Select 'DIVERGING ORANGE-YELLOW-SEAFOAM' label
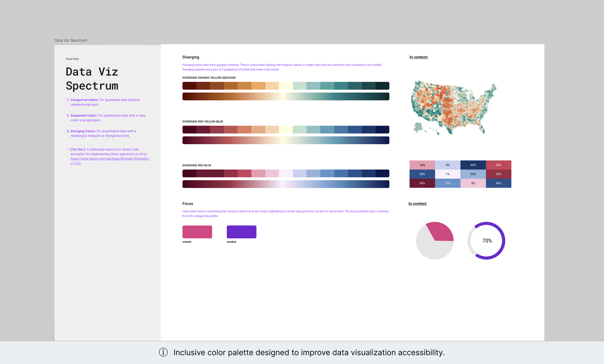This screenshot has width=604, height=364. click(209, 78)
